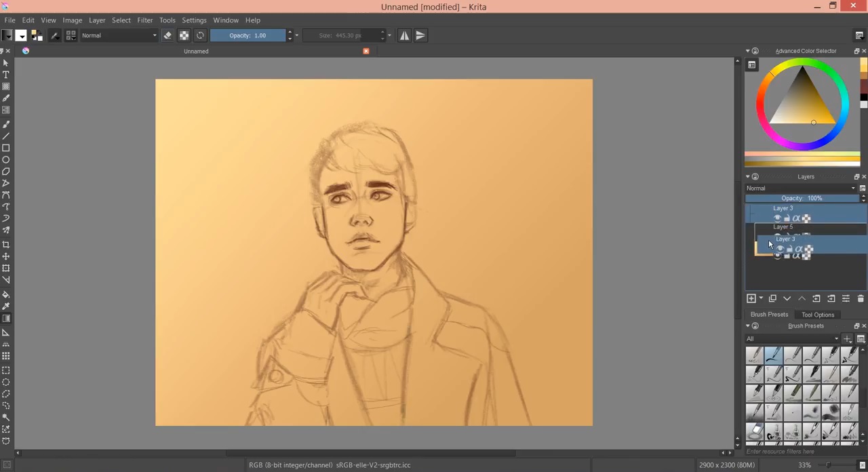Screen dimensions: 868x472
Task: Select the Ellipse shape tool
Action: click(6, 160)
